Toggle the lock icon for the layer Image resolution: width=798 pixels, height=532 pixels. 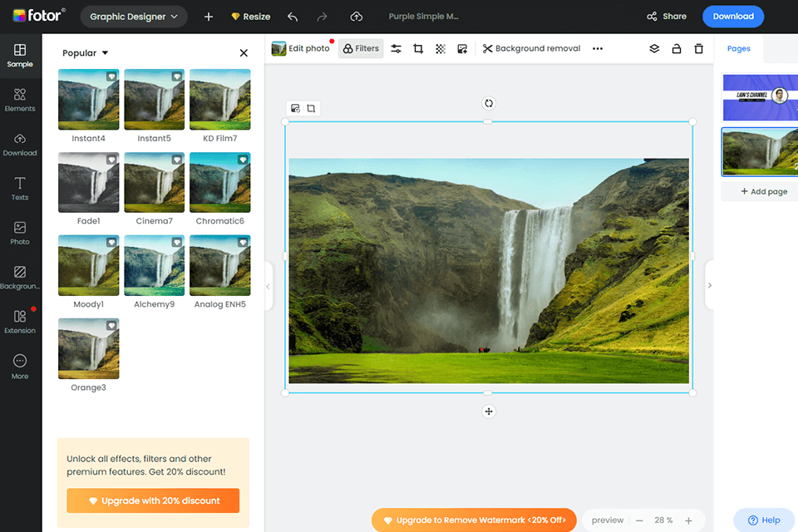(677, 48)
